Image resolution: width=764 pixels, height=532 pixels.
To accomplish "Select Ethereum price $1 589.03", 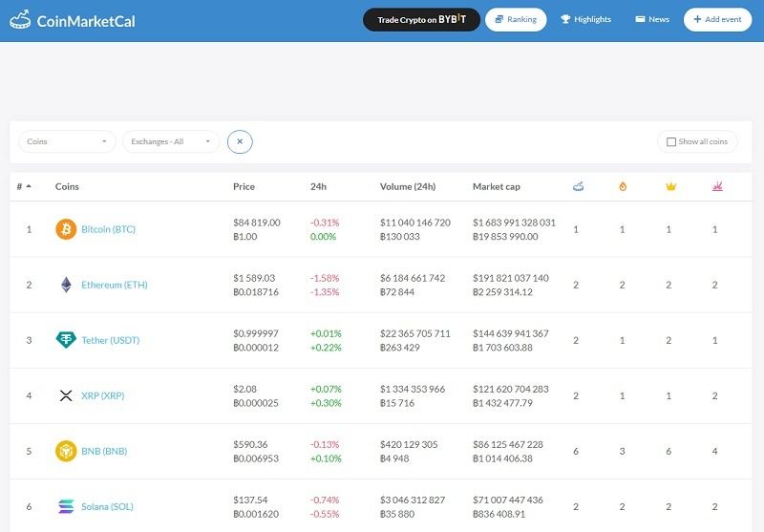I will click(254, 278).
